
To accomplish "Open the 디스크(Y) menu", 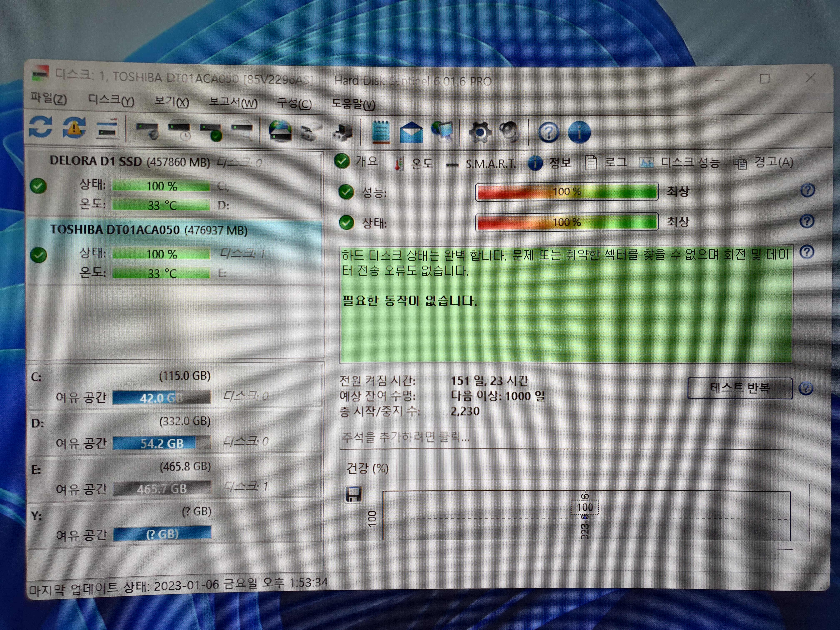I will tap(111, 100).
